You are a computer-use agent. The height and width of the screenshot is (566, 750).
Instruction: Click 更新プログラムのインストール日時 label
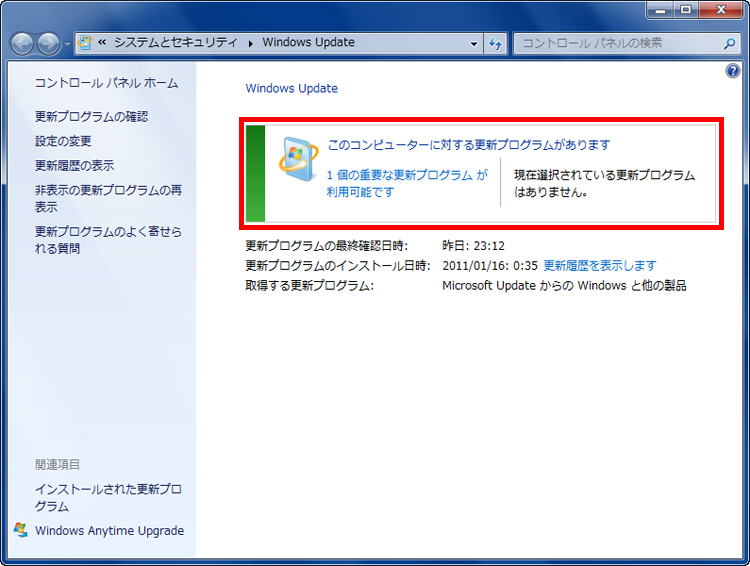338,266
